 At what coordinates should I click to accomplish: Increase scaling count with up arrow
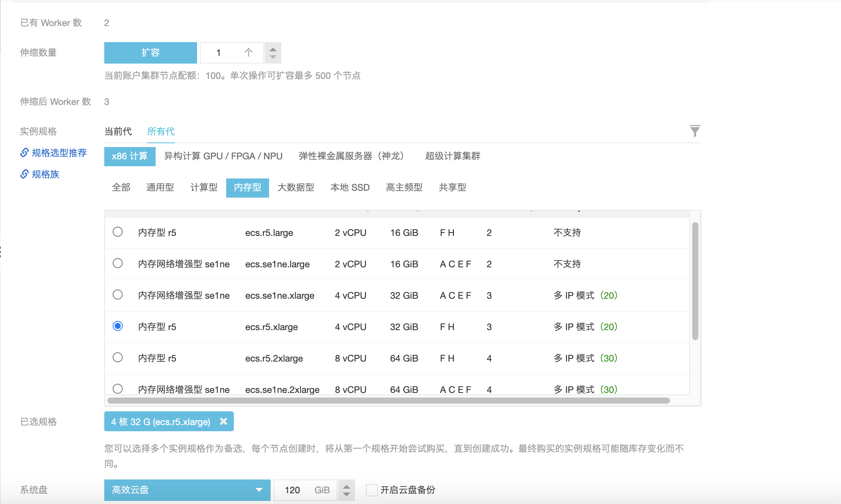(273, 49)
